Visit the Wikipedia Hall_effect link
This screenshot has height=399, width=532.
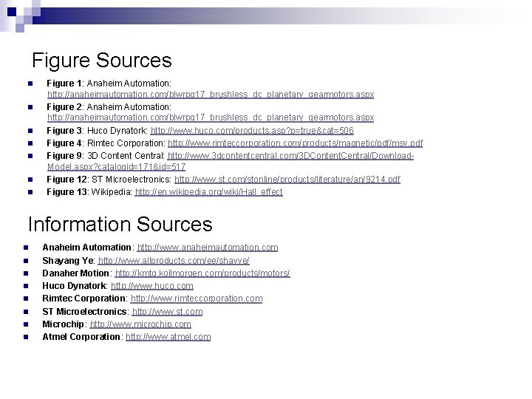(x=208, y=192)
